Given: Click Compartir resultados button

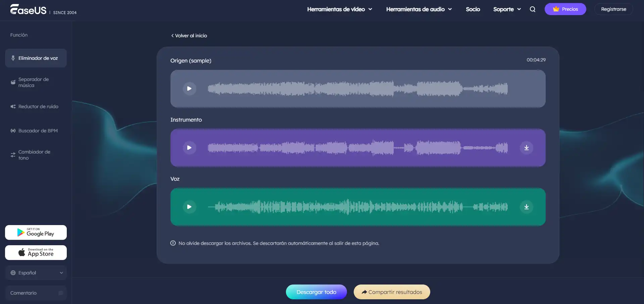Looking at the screenshot, I should tap(392, 292).
